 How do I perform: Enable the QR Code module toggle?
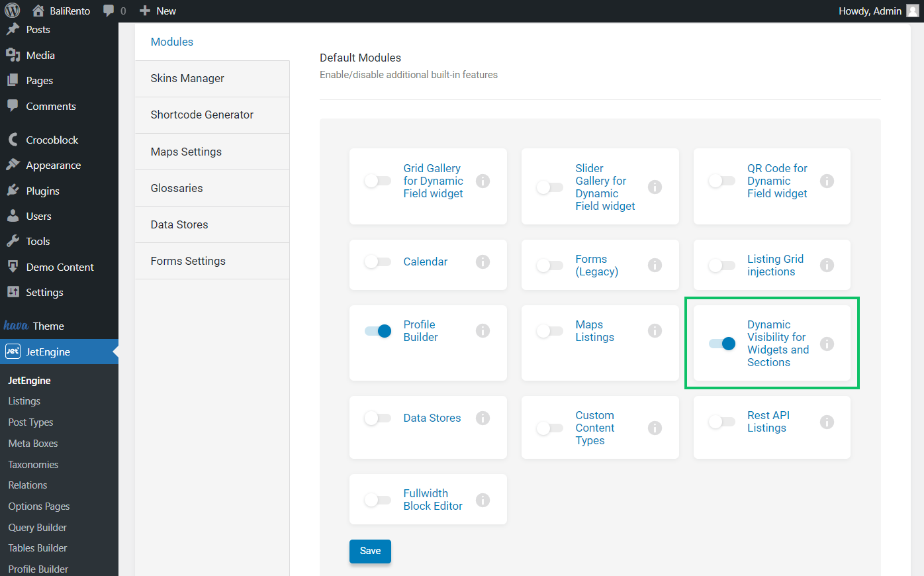coord(721,181)
